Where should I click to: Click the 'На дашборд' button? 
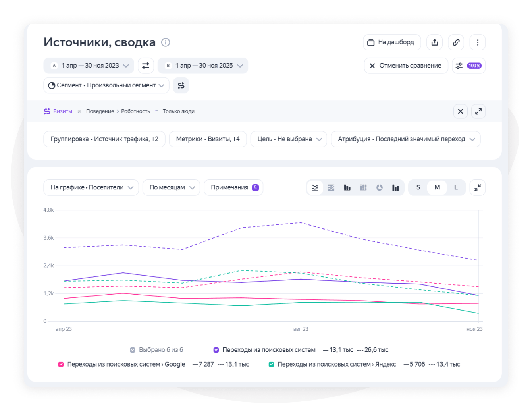[x=391, y=42]
